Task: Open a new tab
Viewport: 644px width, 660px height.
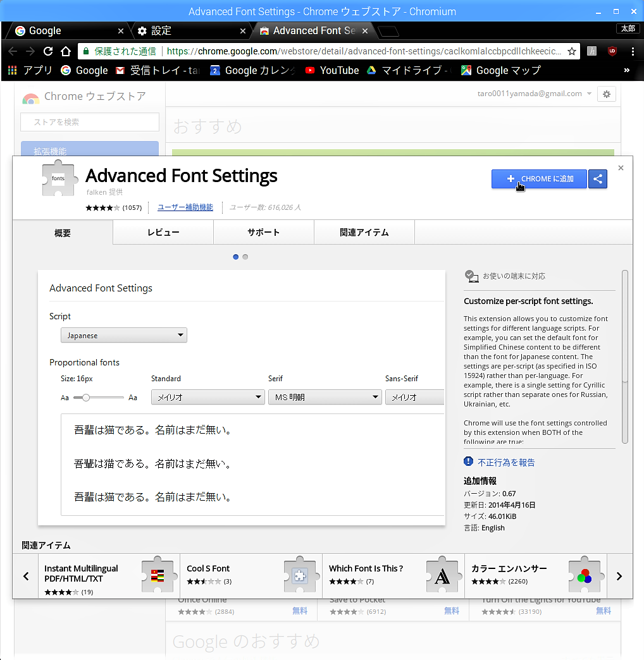Action: [388, 31]
